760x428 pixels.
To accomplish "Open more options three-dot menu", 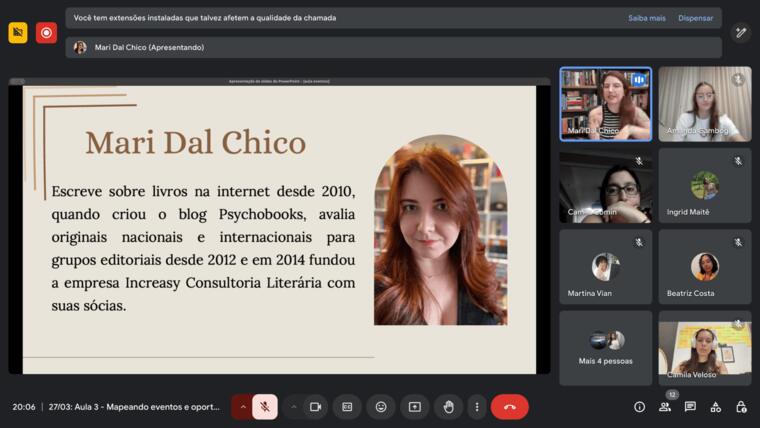I will [477, 407].
